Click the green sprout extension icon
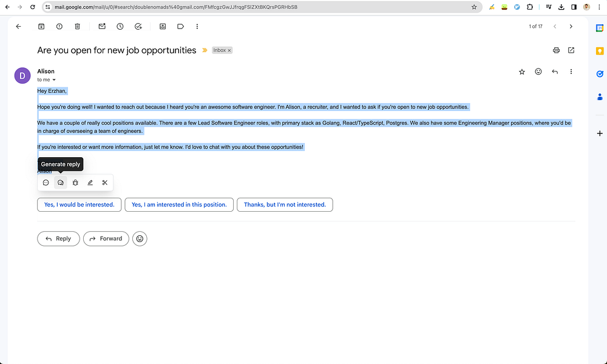The height and width of the screenshot is (364, 607). 504,7
